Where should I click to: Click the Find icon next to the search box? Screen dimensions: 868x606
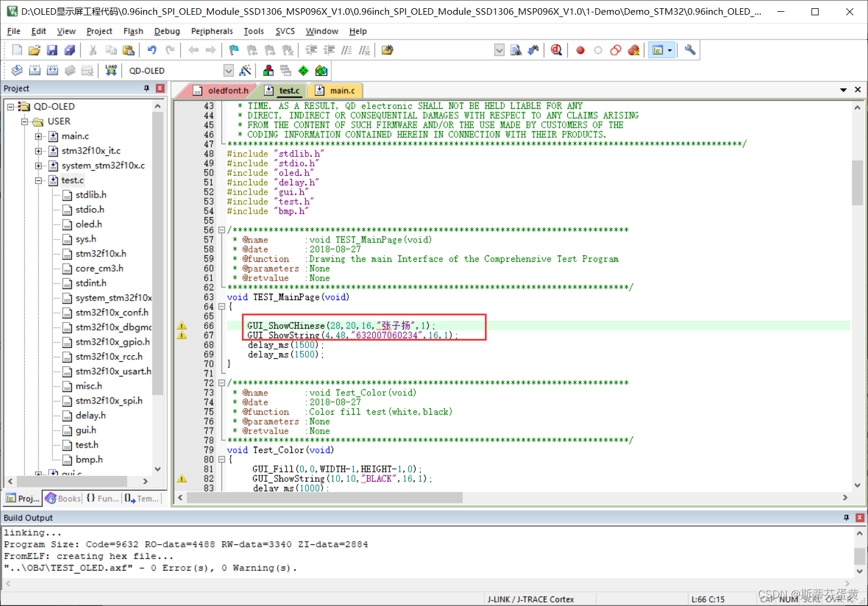pos(516,50)
